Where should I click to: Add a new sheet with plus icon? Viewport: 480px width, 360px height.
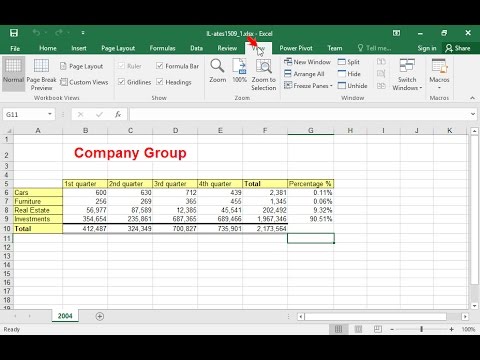99,316
